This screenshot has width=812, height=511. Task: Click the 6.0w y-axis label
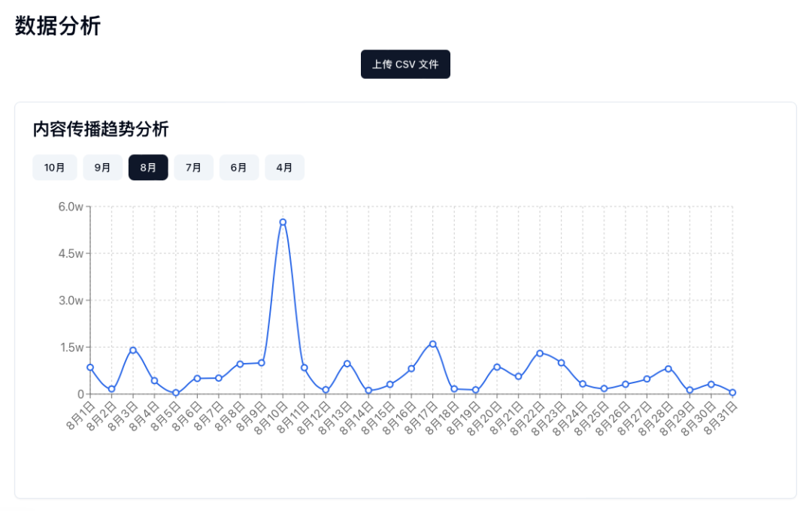click(71, 207)
